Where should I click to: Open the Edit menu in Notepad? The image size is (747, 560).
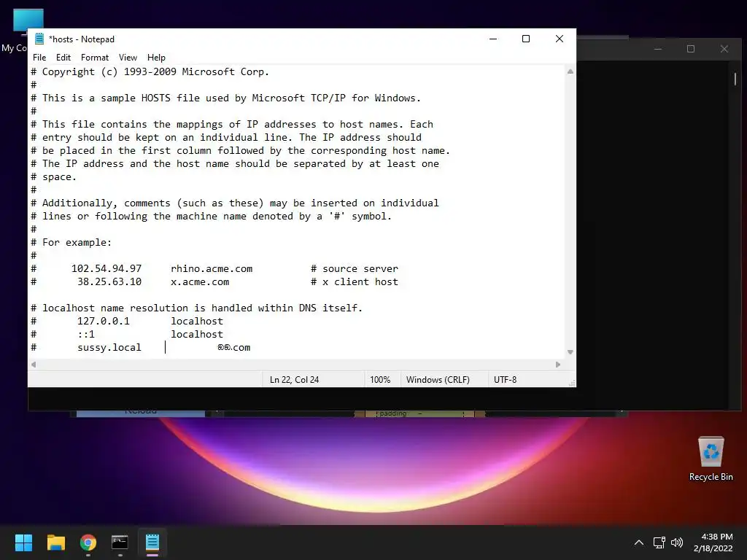click(63, 58)
